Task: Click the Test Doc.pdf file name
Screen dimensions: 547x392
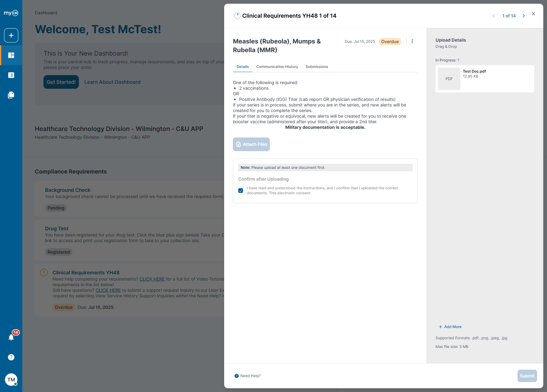Action: 474,71
